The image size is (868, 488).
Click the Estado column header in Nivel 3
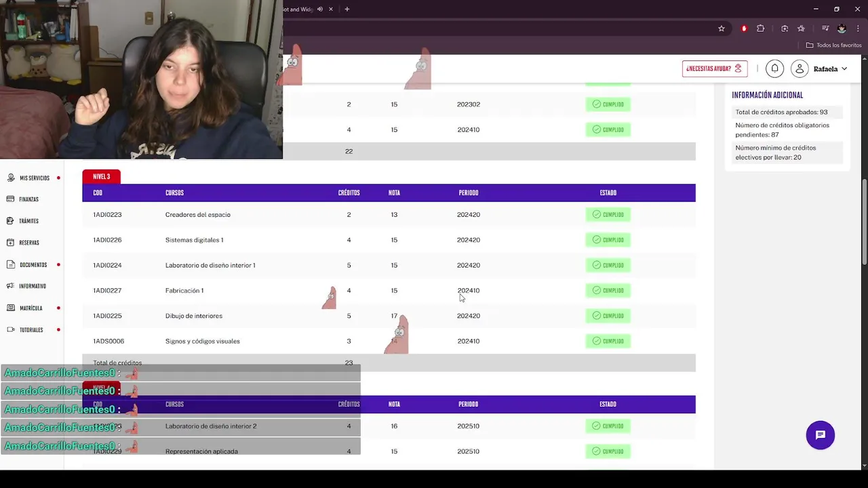click(608, 193)
